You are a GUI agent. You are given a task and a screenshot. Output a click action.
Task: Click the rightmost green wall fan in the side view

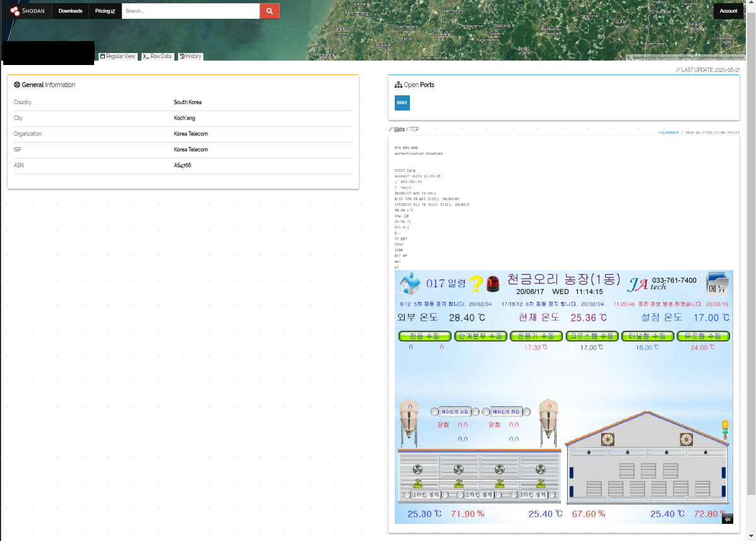pyautogui.click(x=541, y=469)
